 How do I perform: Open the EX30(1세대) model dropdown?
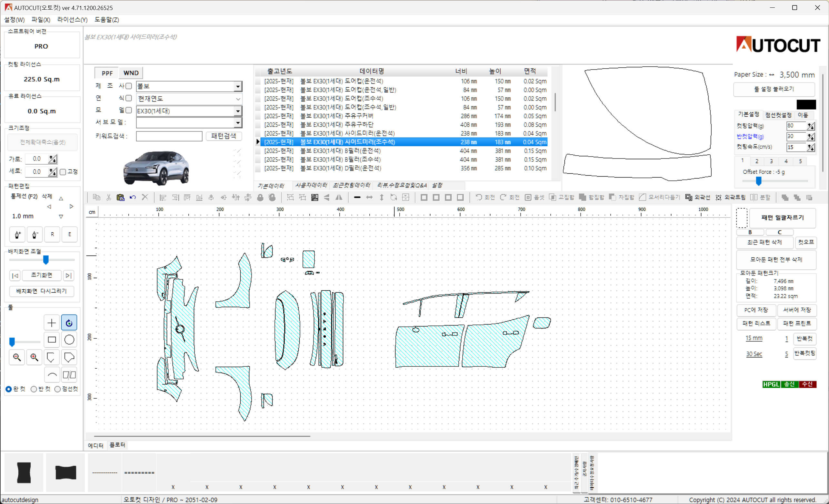[x=238, y=111]
